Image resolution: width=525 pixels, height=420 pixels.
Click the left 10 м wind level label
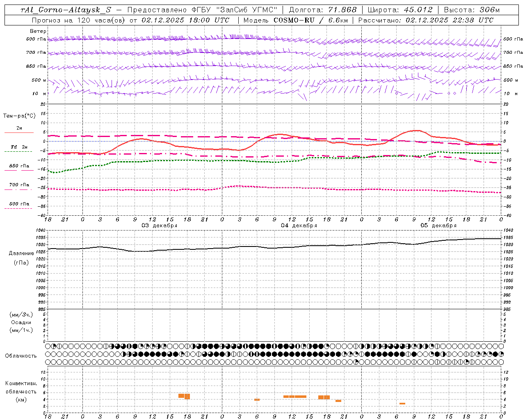(39, 94)
